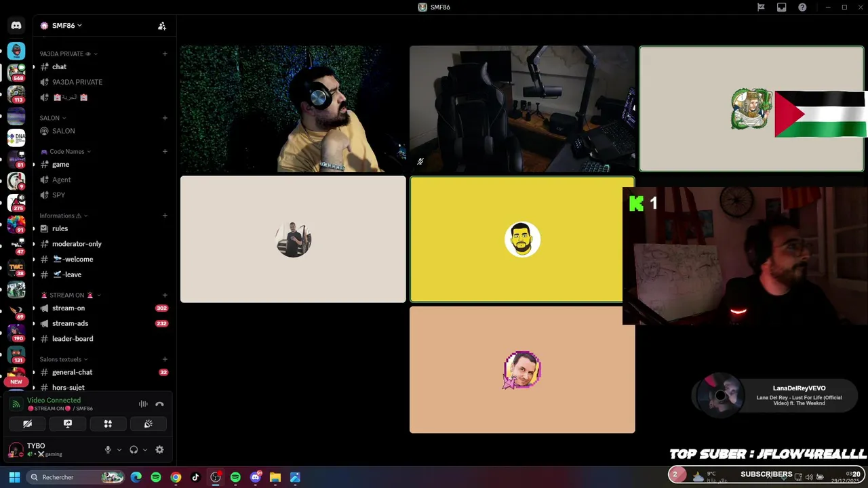Focus the headphones man webcam tile
Screen dimensions: 868x488
(x=293, y=108)
